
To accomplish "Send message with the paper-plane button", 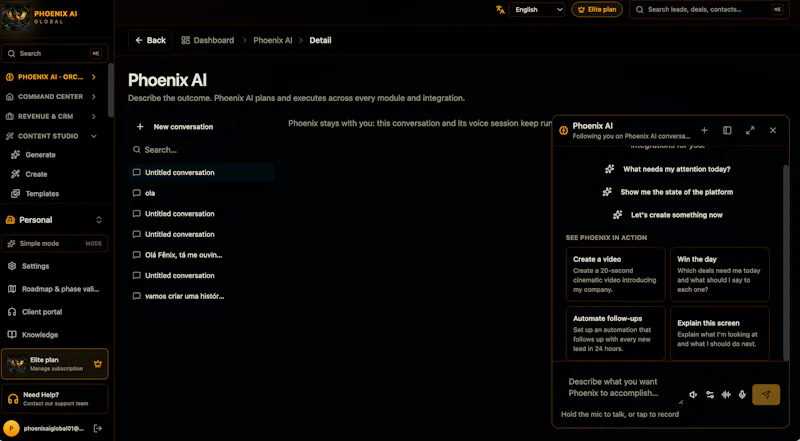I will pos(766,395).
